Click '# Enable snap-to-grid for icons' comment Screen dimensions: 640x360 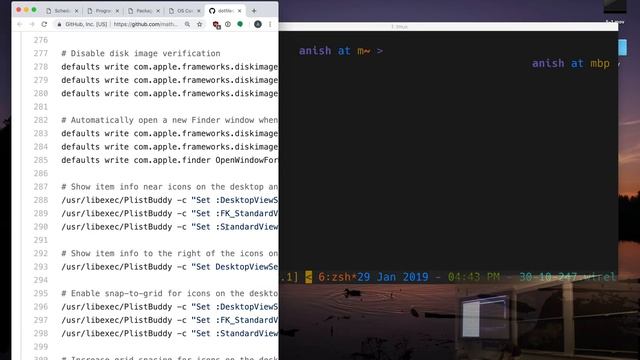(169, 293)
